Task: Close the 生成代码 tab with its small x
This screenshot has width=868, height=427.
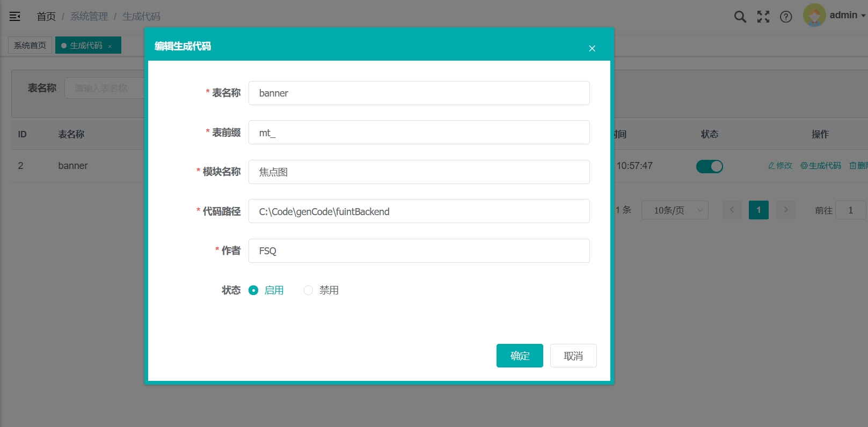Action: 110,46
